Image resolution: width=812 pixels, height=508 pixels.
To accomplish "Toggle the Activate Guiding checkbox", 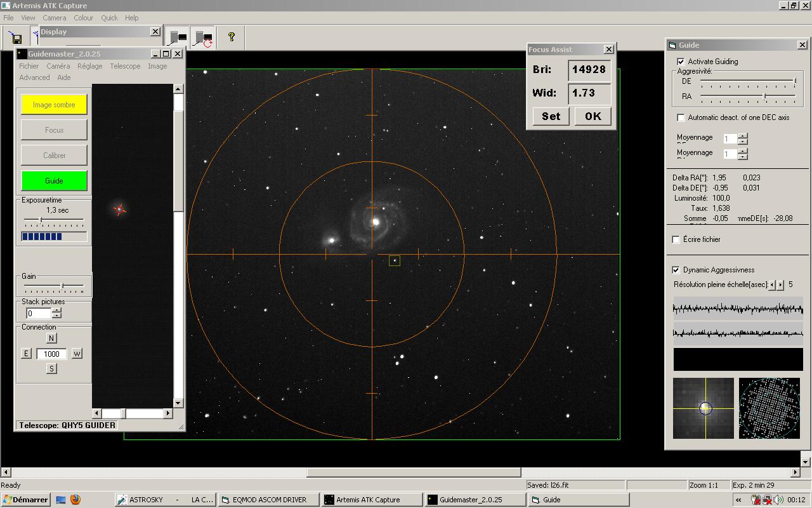I will click(681, 62).
